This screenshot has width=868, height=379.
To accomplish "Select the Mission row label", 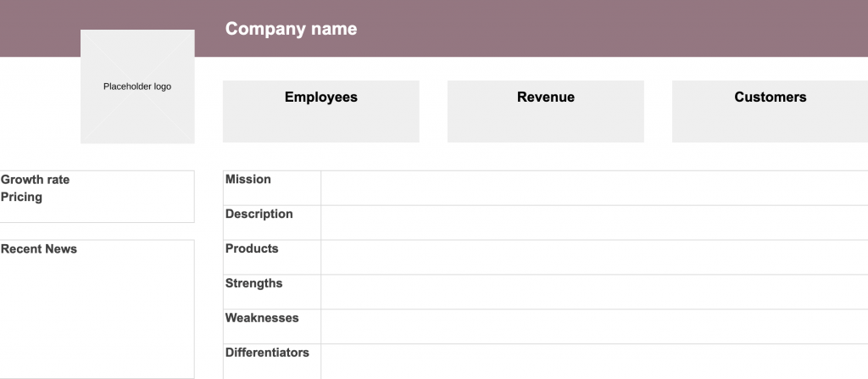I will pyautogui.click(x=248, y=180).
